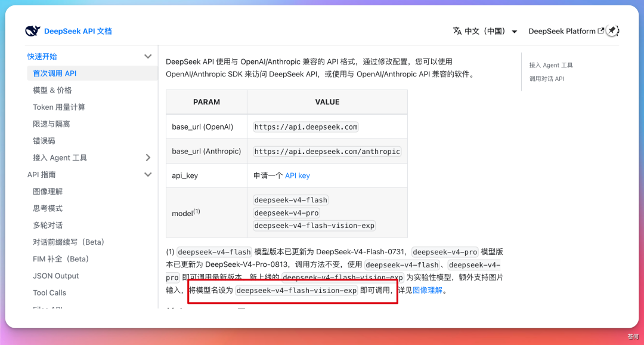Jump to 调用对话 API in the page outline
644x345 pixels.
pos(547,79)
